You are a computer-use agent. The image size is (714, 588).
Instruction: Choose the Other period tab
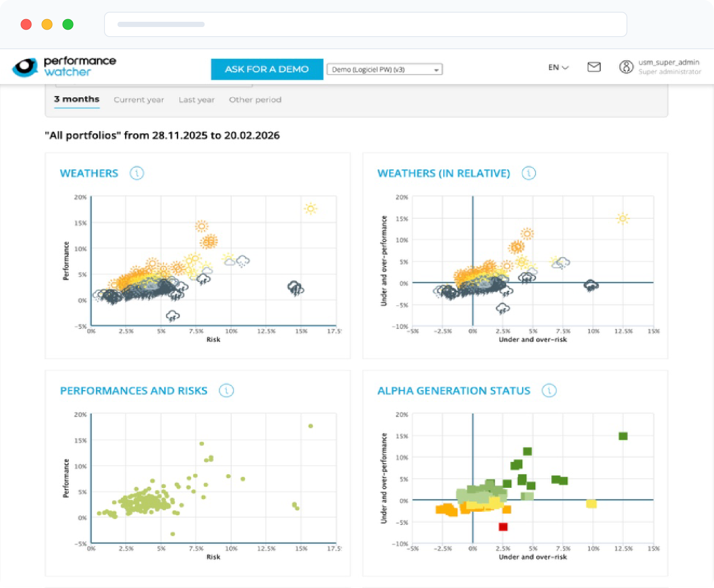pyautogui.click(x=255, y=100)
